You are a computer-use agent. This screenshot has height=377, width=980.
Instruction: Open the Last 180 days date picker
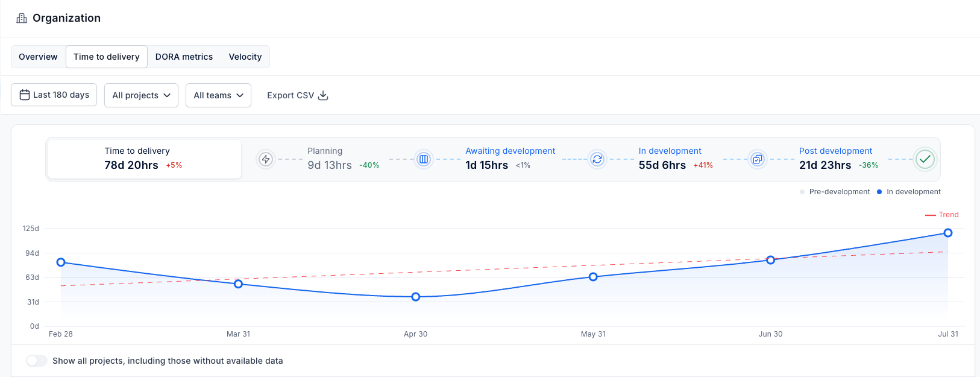[54, 95]
